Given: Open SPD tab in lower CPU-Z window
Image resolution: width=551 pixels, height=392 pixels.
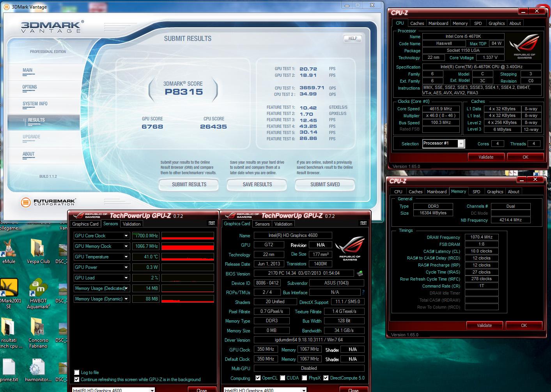Looking at the screenshot, I should pyautogui.click(x=476, y=192).
